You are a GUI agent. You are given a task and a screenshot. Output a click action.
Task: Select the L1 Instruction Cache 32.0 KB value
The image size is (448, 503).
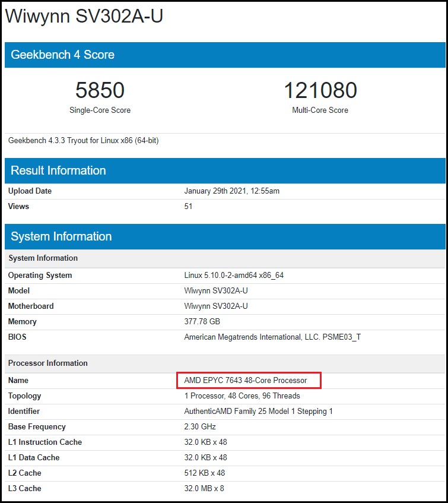click(x=205, y=442)
